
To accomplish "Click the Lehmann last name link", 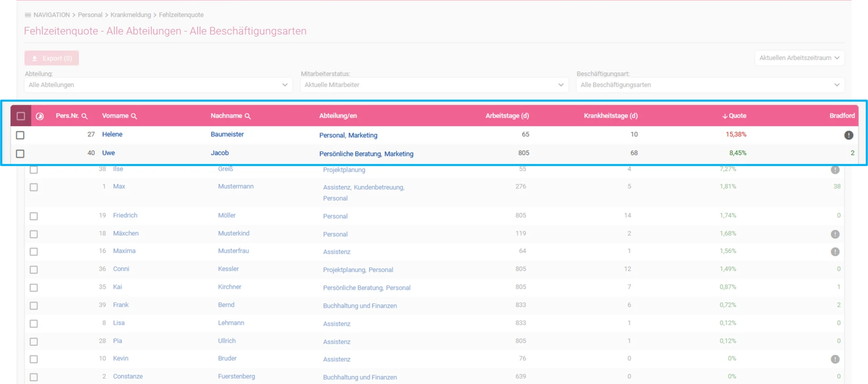I will coord(231,323).
